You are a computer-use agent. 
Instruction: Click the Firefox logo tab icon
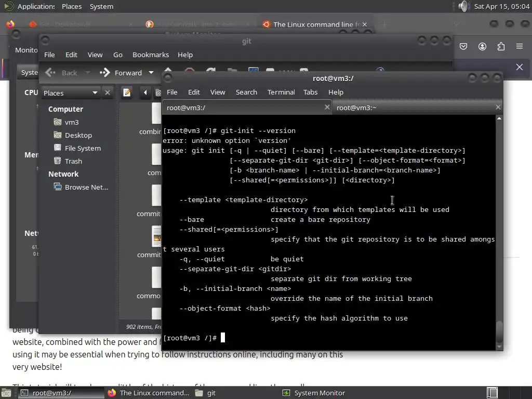coord(10,24)
